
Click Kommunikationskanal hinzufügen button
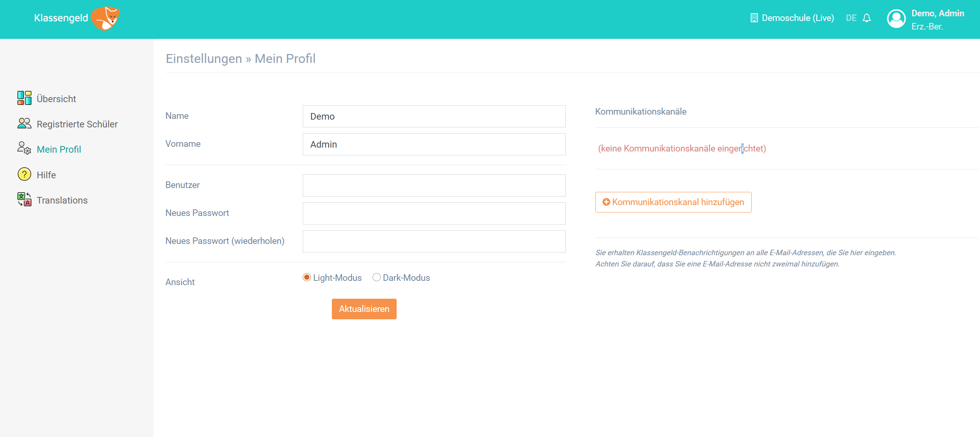[x=673, y=202]
